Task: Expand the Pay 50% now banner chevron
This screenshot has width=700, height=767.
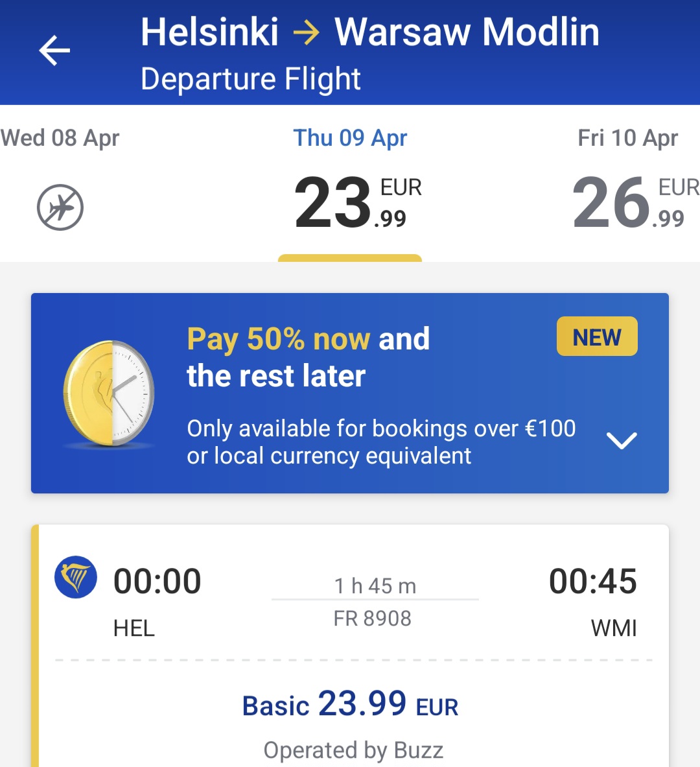Action: pos(621,441)
